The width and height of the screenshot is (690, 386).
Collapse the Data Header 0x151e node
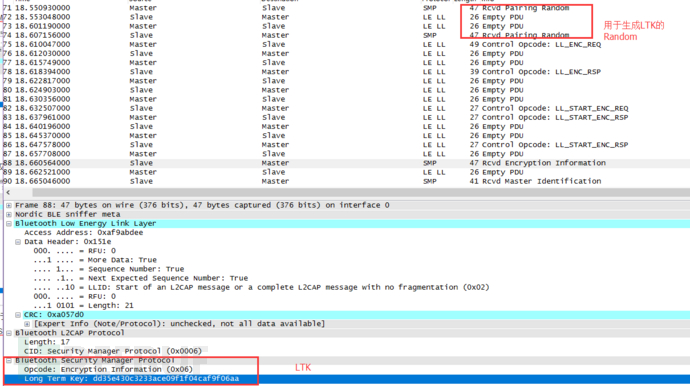point(18,242)
